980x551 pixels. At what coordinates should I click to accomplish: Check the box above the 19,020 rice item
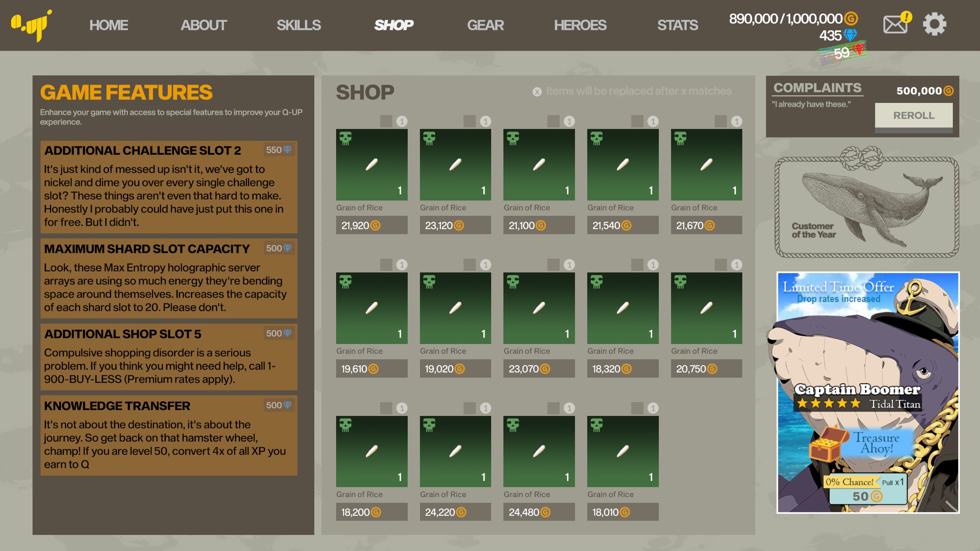pyautogui.click(x=469, y=265)
